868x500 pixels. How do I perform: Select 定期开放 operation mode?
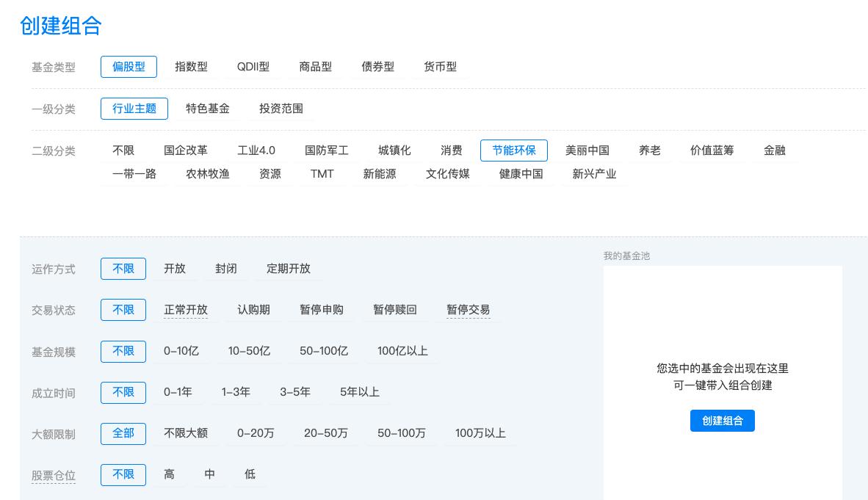point(289,269)
